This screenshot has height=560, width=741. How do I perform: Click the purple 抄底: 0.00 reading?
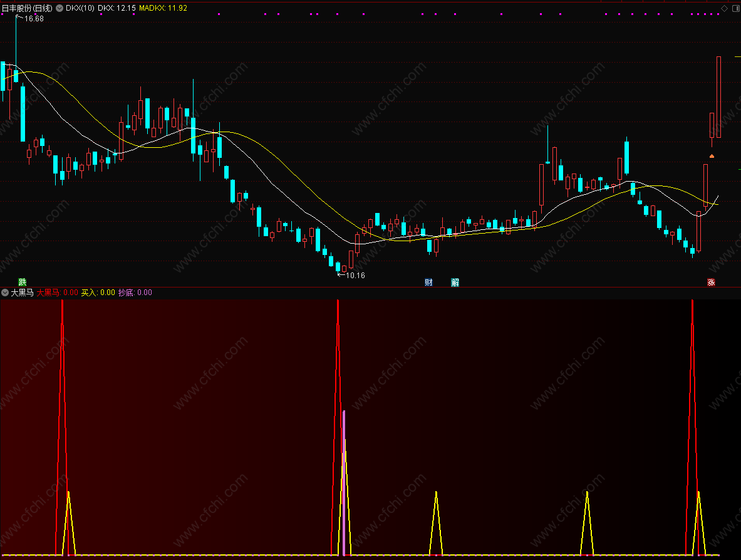click(x=135, y=293)
